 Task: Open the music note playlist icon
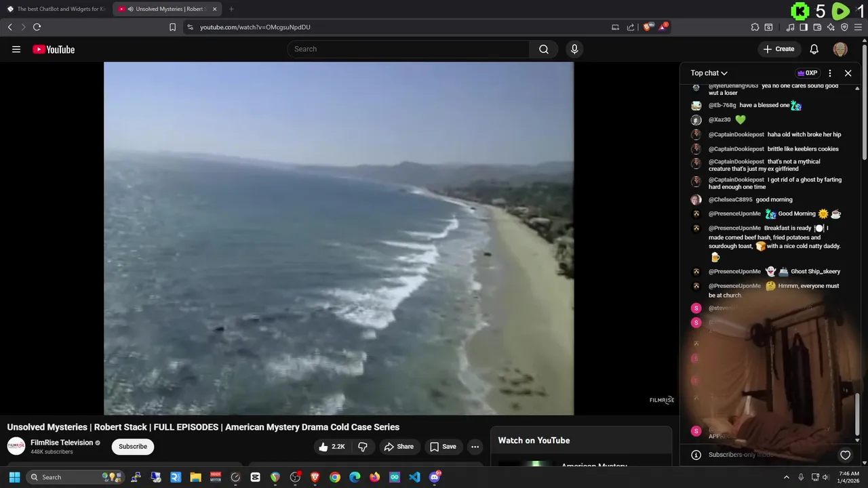click(790, 27)
